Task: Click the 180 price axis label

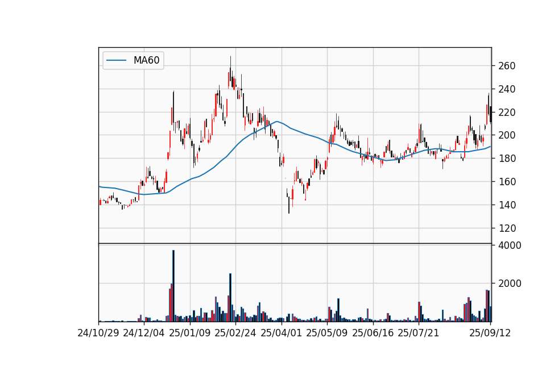Action: [x=507, y=159]
